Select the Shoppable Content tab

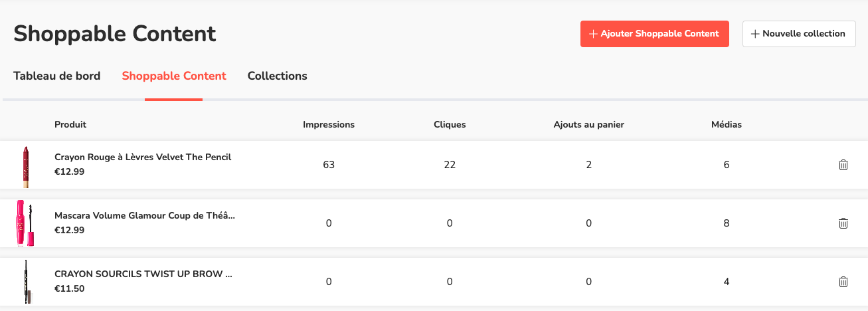click(174, 76)
